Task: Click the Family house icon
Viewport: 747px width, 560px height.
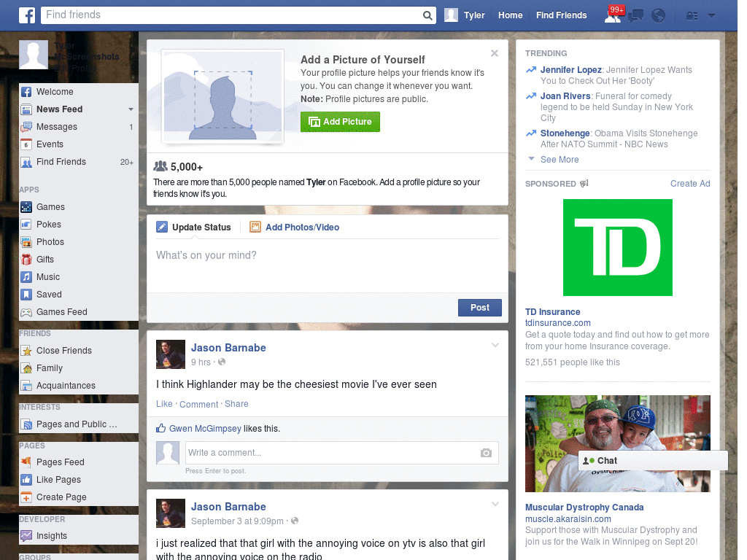Action: [26, 368]
